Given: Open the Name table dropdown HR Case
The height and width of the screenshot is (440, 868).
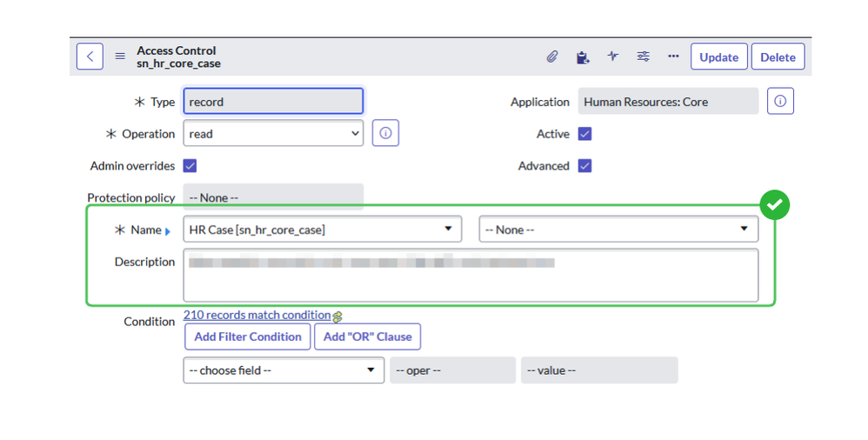Looking at the screenshot, I should 322,230.
